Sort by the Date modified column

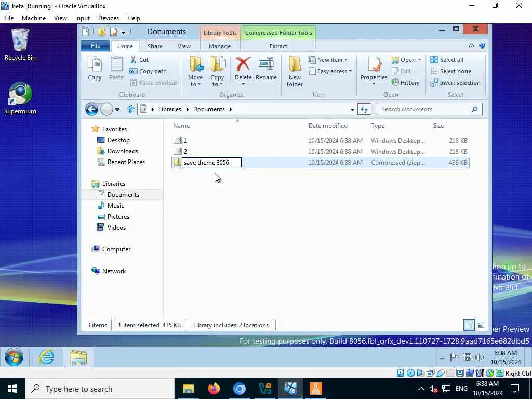click(x=328, y=126)
